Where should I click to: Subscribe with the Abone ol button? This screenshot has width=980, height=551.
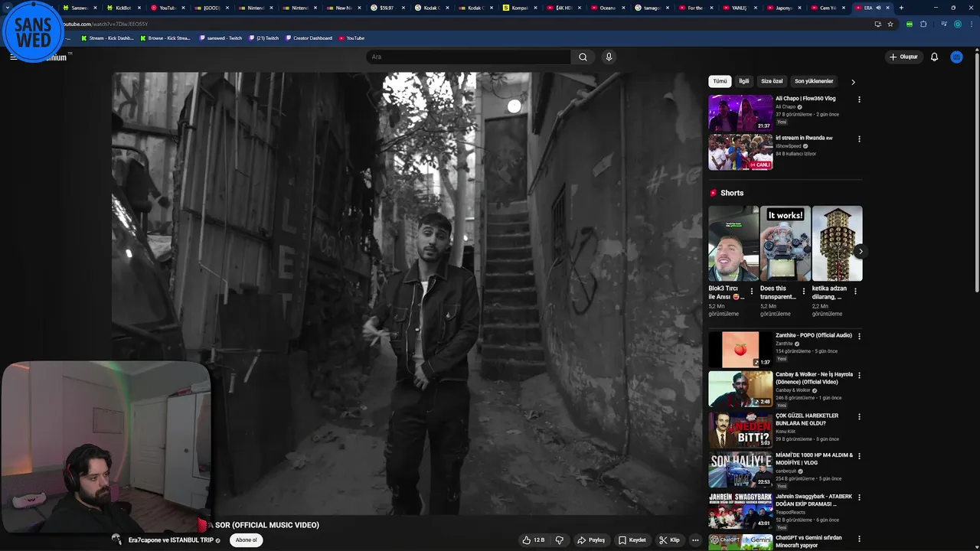[247, 540]
